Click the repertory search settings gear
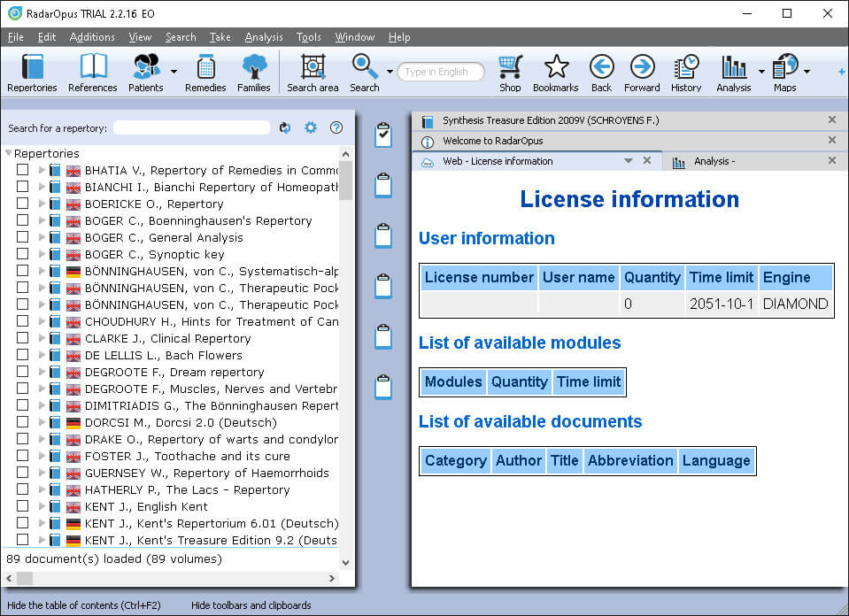Image resolution: width=849 pixels, height=616 pixels. [x=311, y=127]
